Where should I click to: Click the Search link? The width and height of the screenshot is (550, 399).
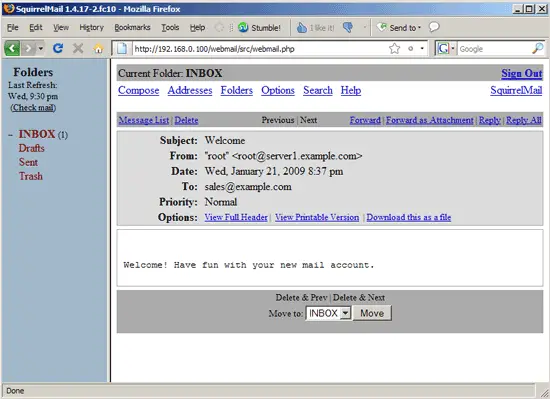318,90
